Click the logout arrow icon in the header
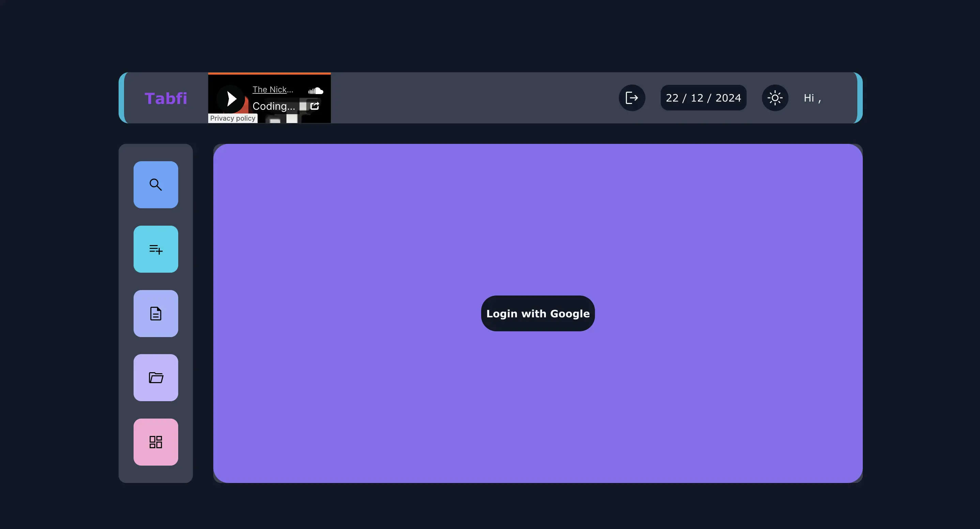The height and width of the screenshot is (529, 980). point(632,98)
